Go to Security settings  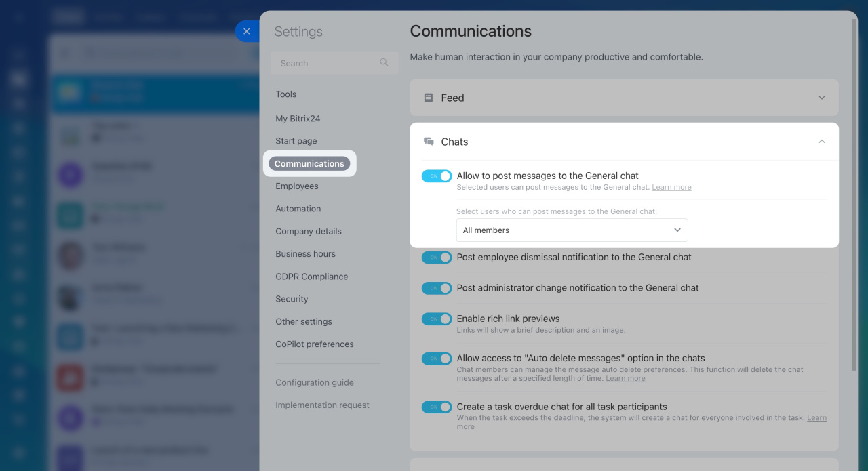coord(292,299)
